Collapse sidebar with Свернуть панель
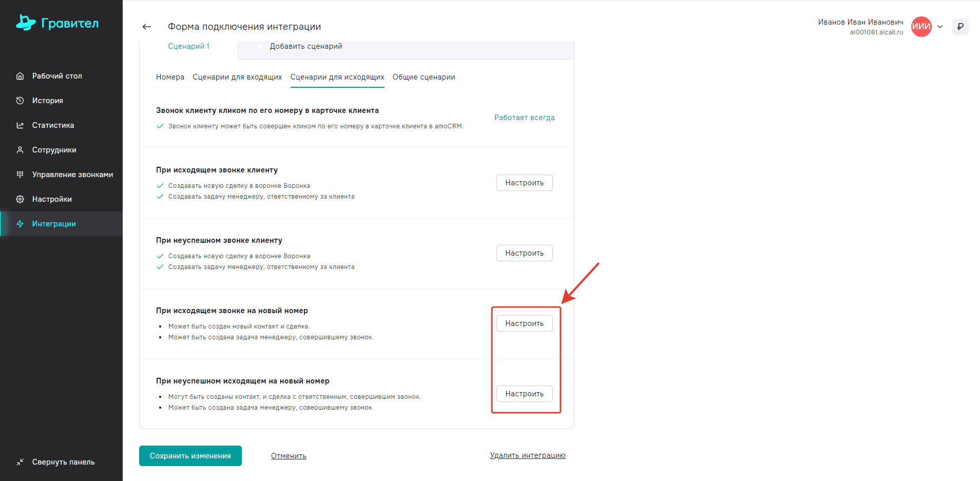980x481 pixels. [63, 462]
